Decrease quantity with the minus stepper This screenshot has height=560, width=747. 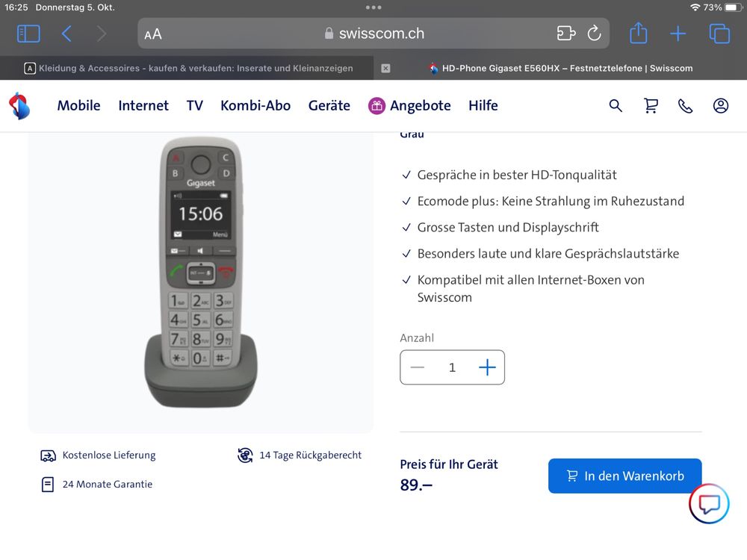(418, 367)
